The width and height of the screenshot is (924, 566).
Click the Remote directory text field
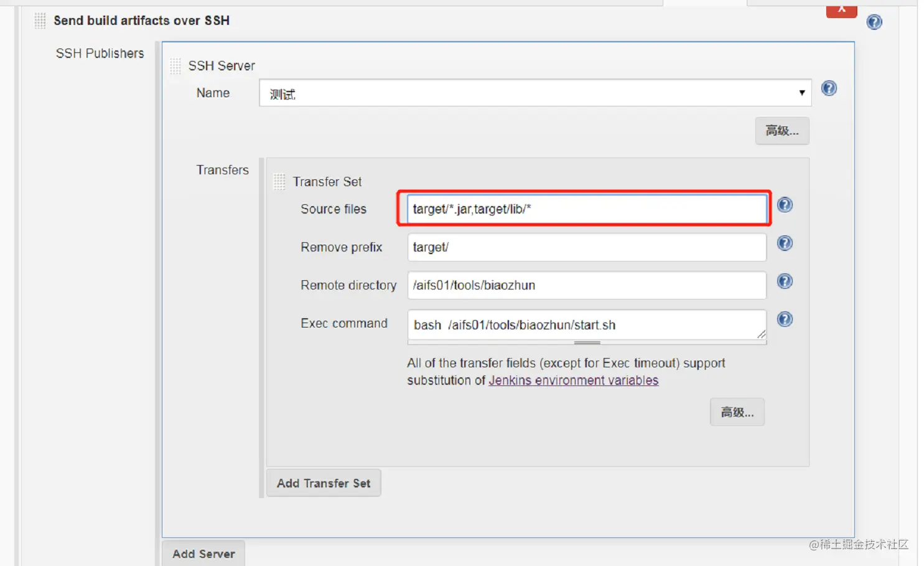click(586, 285)
